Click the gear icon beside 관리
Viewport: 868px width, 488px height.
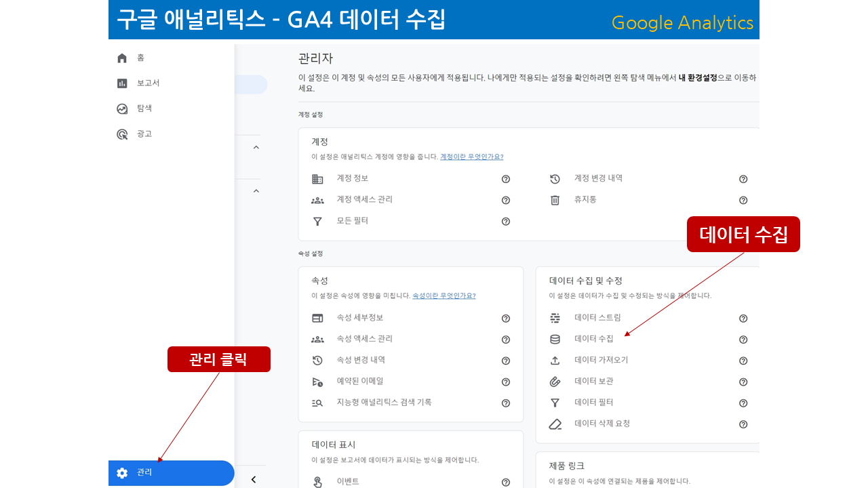click(x=122, y=473)
